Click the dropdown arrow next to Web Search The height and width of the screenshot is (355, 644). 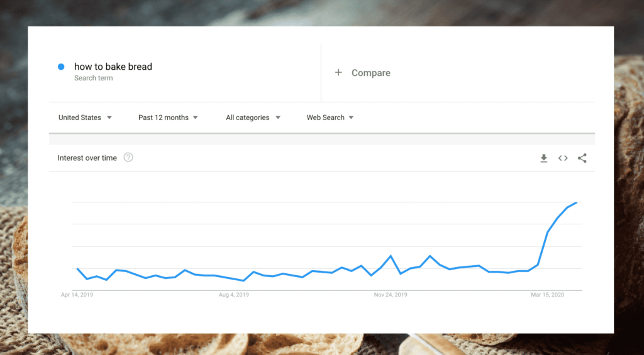351,117
